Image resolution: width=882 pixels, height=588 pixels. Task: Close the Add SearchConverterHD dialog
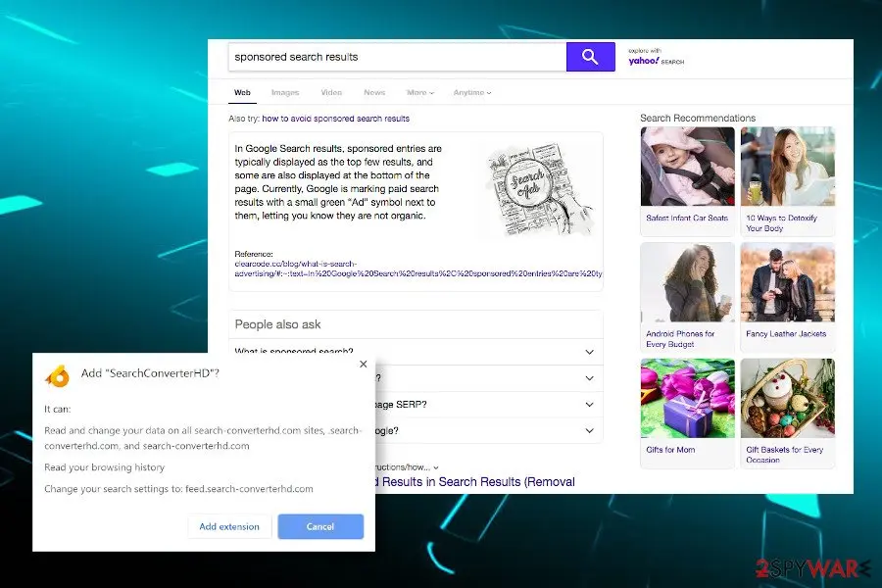coord(364,364)
